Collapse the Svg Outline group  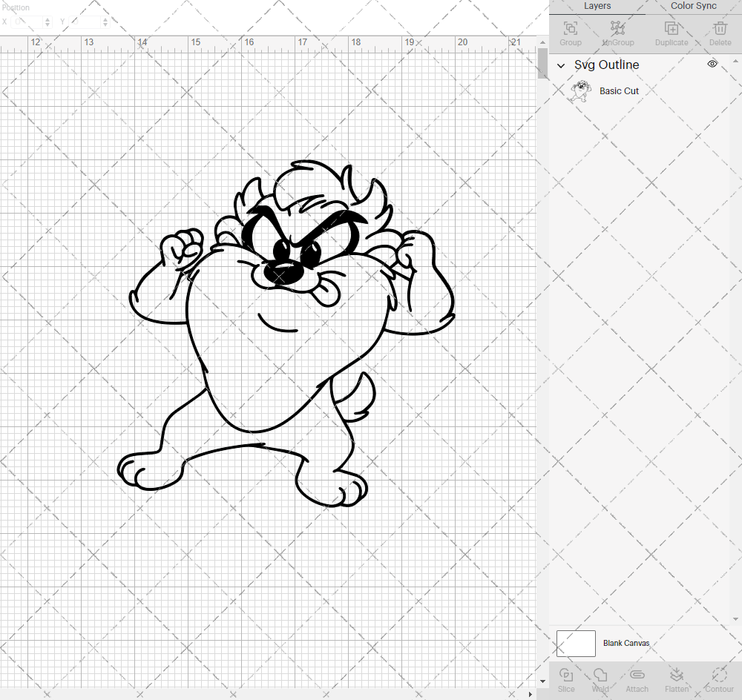coord(562,65)
